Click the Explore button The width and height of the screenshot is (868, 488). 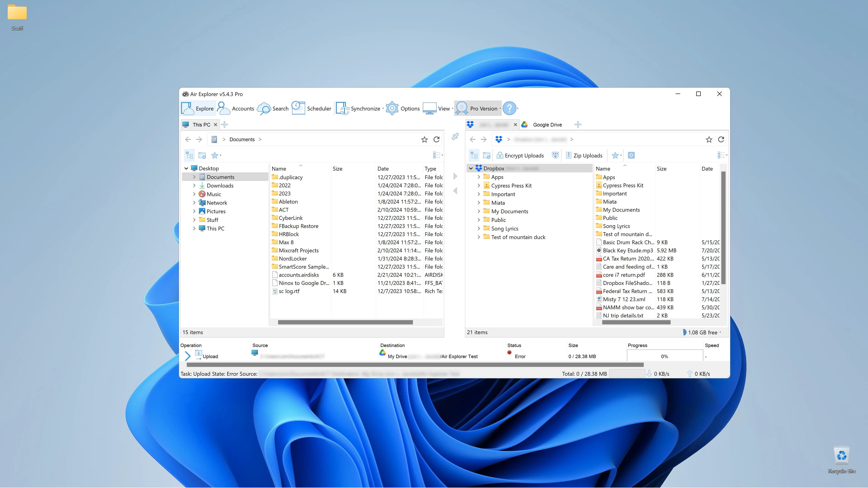(198, 108)
